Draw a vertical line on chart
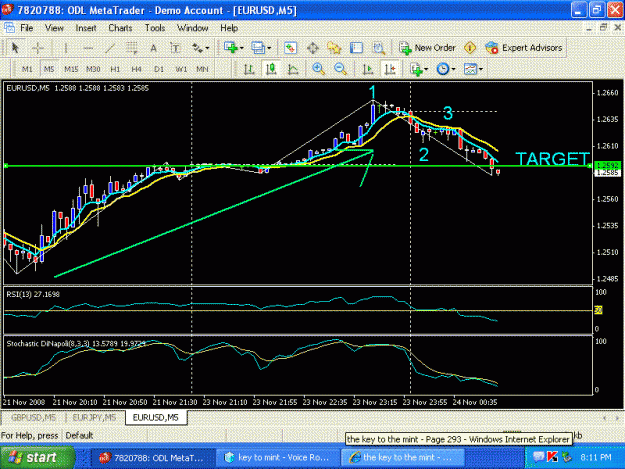Viewport: 625px width, 469px height. (x=65, y=48)
